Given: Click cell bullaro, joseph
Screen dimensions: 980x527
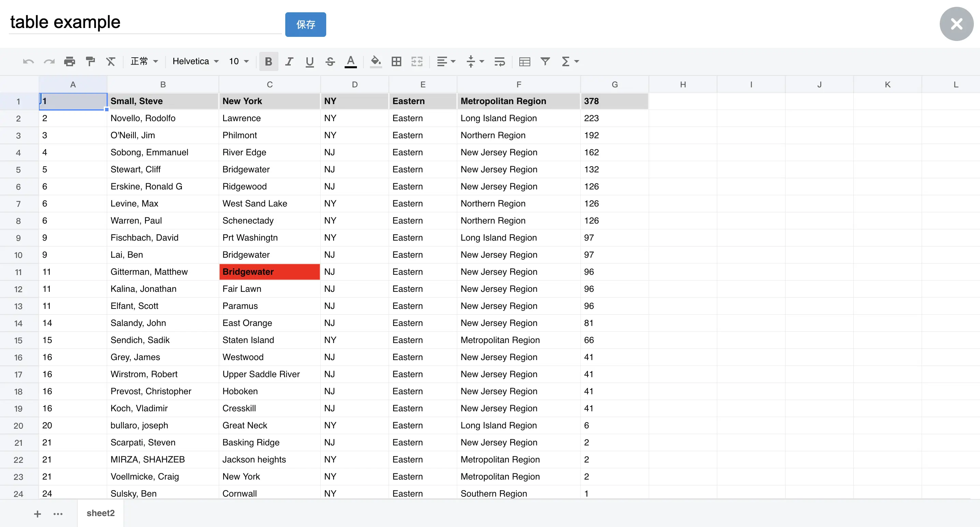Looking at the screenshot, I should pos(163,425).
